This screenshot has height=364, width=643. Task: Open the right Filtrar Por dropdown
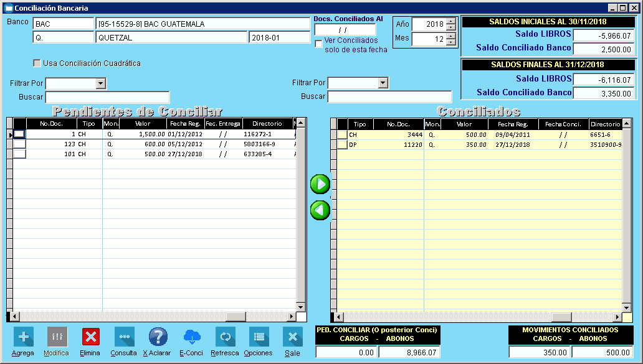(x=383, y=83)
